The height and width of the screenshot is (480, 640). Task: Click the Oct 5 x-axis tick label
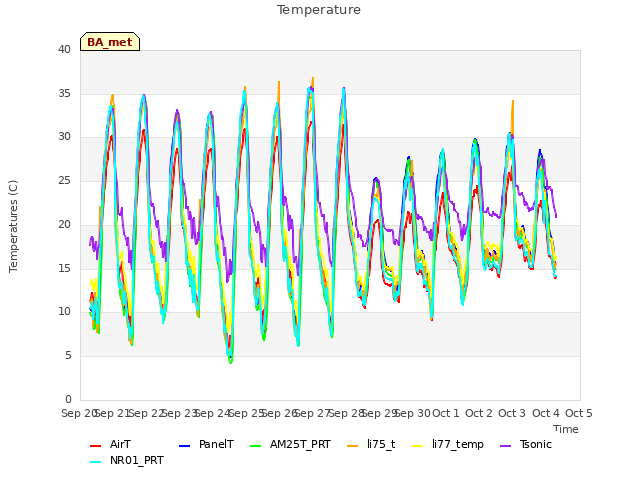(x=579, y=413)
